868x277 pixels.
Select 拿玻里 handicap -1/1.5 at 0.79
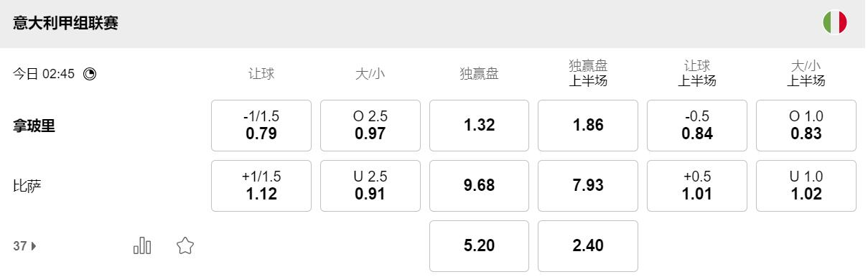point(261,126)
